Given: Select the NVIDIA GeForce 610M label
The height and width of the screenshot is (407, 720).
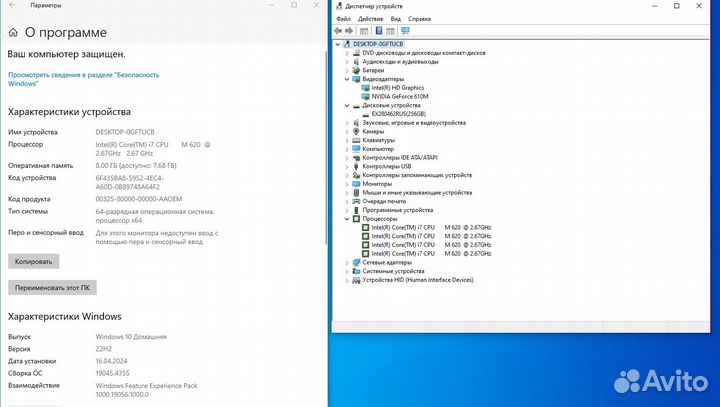Looking at the screenshot, I should pos(400,96).
